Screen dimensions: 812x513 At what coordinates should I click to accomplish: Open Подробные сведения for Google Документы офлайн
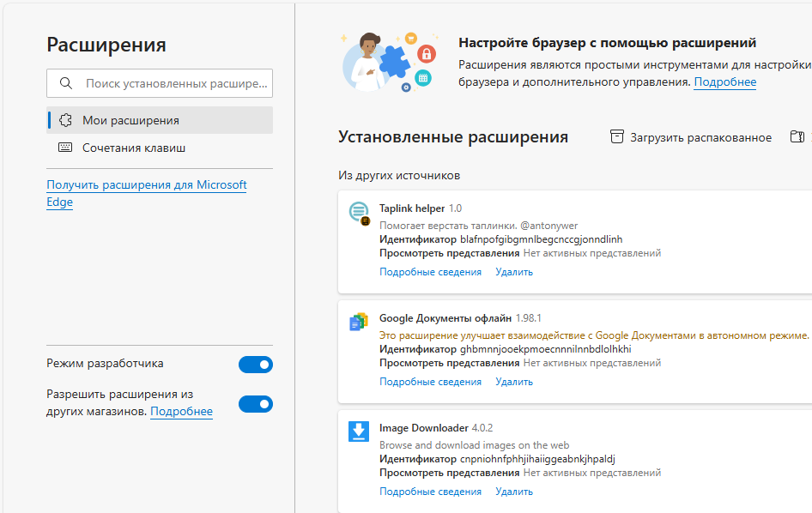[x=430, y=382]
